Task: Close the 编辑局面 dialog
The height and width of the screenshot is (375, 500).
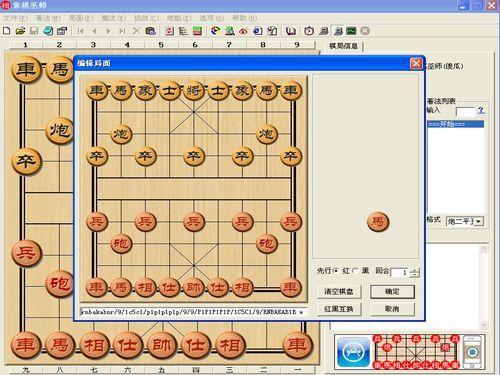Action: 416,63
